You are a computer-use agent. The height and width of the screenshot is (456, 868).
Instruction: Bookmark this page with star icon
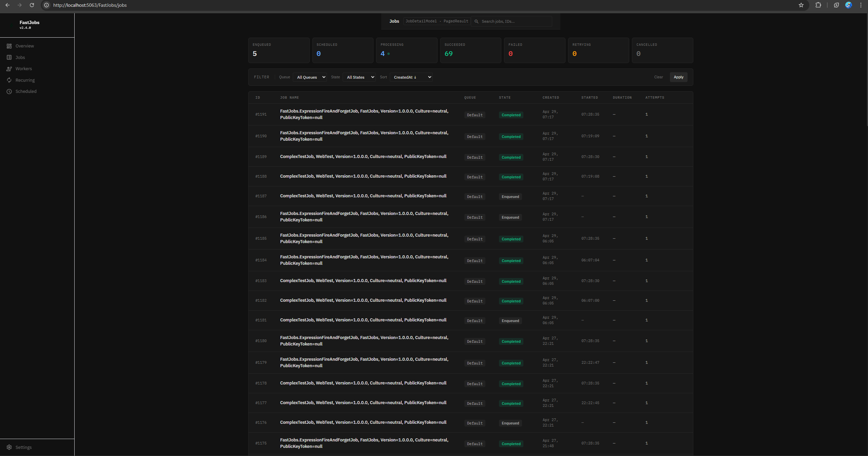click(801, 5)
